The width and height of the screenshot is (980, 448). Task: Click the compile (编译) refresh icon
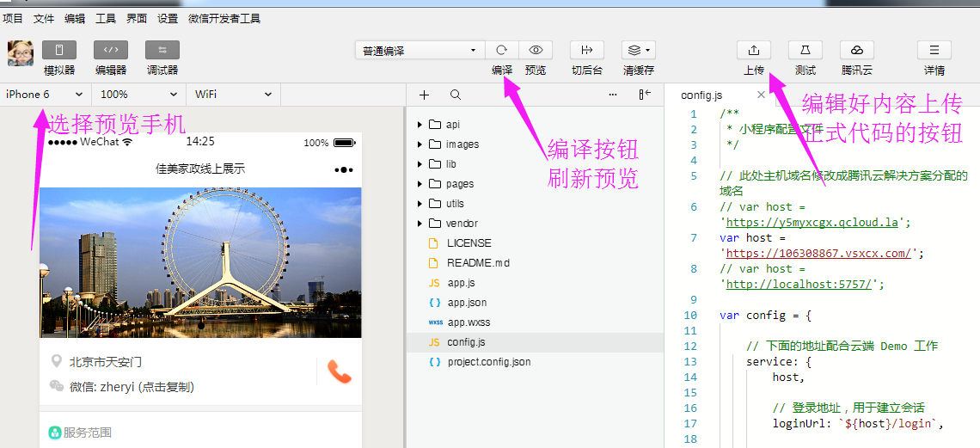pyautogui.click(x=502, y=51)
